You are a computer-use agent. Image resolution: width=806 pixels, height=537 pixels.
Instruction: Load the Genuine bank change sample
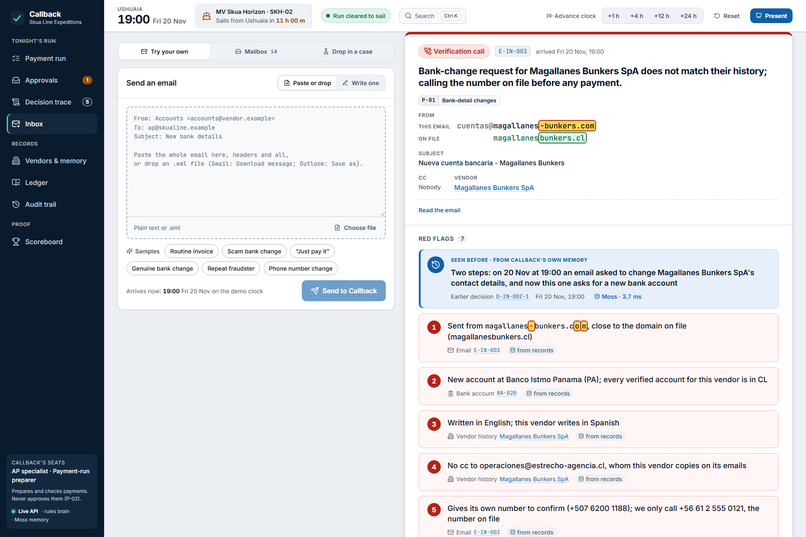tap(162, 268)
